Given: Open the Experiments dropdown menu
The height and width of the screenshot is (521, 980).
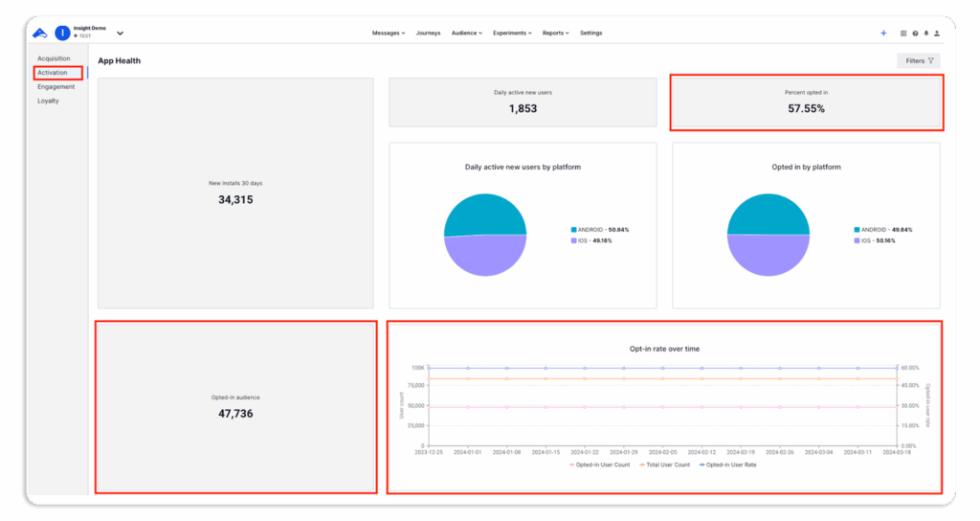Looking at the screenshot, I should [x=512, y=34].
